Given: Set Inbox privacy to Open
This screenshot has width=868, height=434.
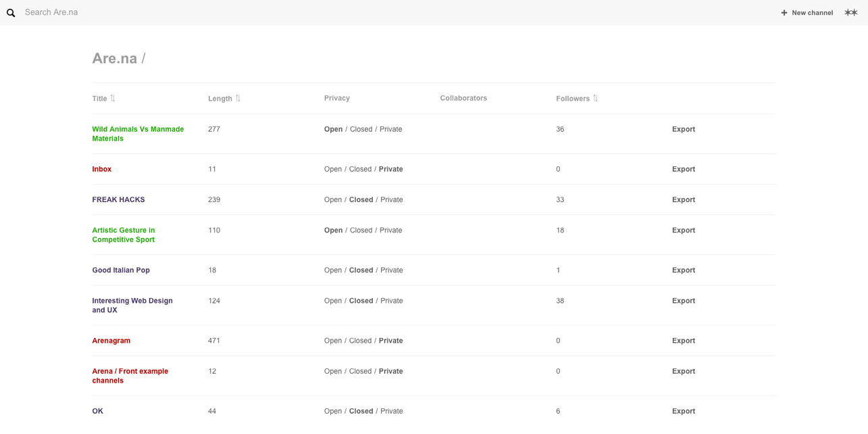Looking at the screenshot, I should pyautogui.click(x=333, y=169).
